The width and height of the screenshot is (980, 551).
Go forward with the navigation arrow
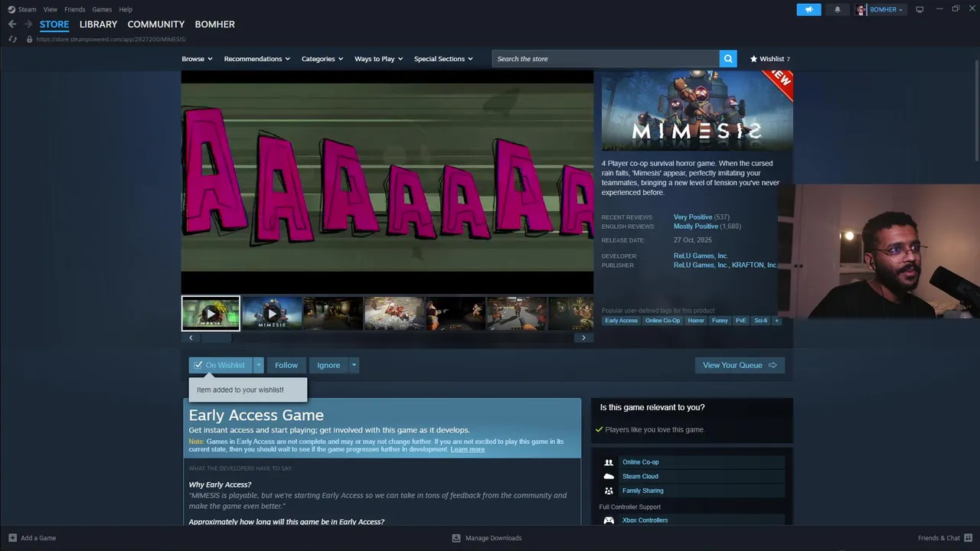28,24
